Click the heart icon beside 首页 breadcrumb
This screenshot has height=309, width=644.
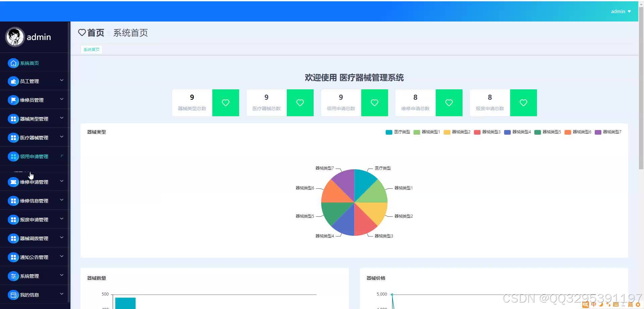(82, 33)
